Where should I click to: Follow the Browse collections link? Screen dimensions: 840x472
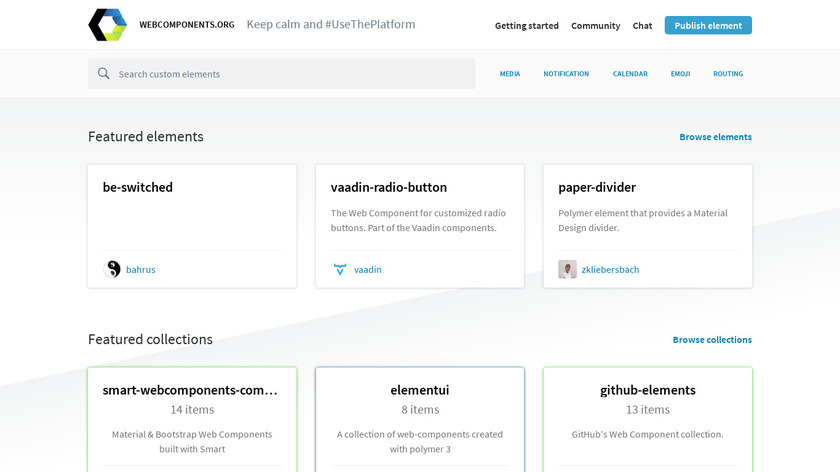712,340
